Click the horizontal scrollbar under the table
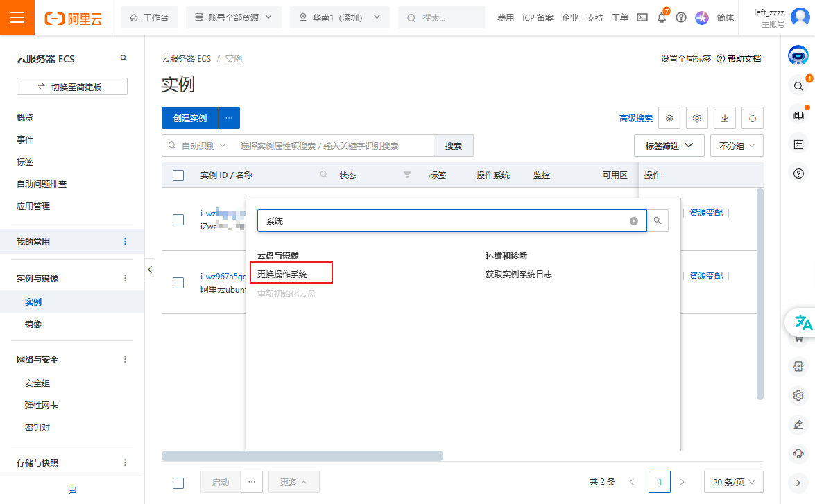 click(x=302, y=455)
